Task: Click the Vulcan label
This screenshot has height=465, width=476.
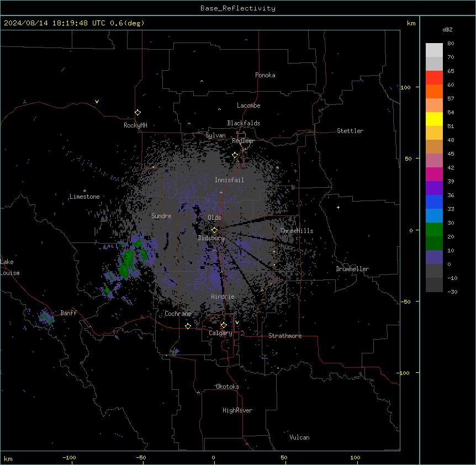Action: (x=299, y=437)
